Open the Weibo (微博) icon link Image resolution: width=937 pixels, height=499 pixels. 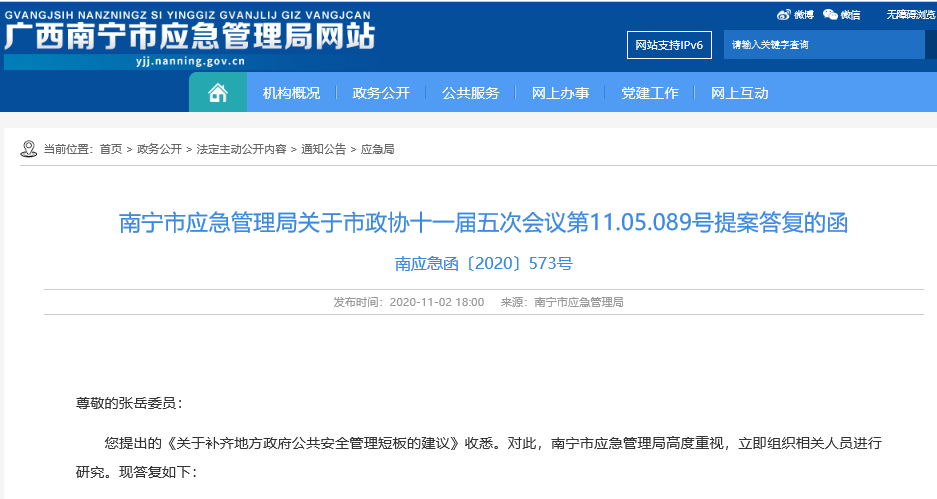coord(795,15)
